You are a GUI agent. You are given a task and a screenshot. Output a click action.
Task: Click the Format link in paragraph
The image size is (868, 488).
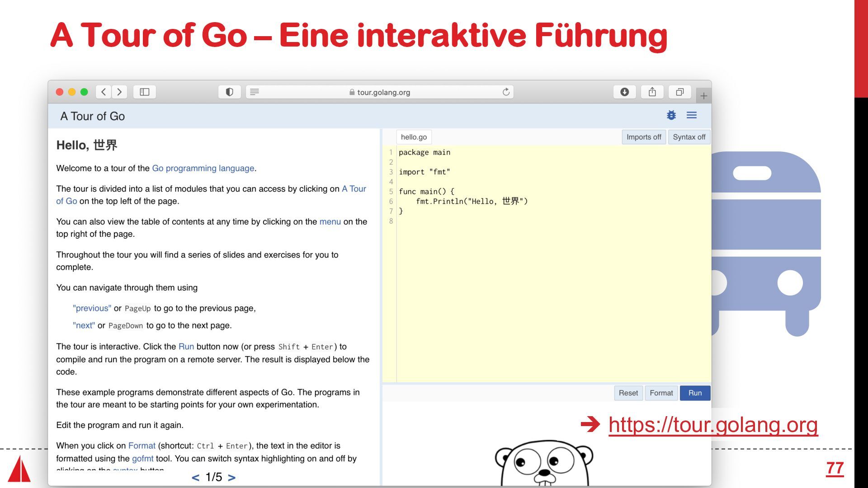click(x=142, y=446)
